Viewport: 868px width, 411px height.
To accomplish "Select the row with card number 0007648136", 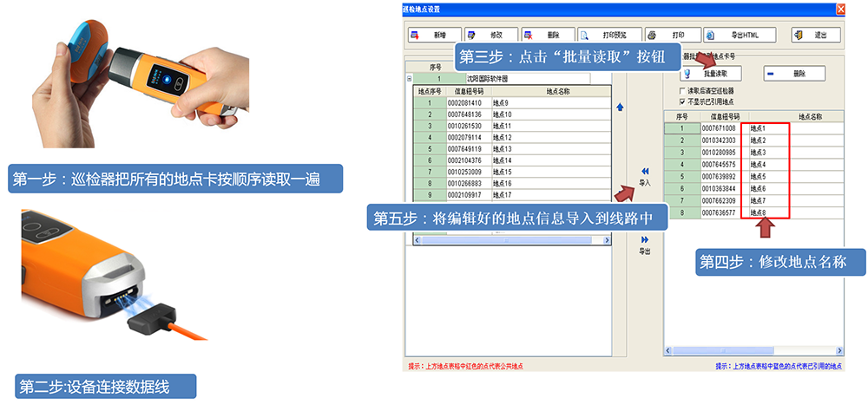I will (x=469, y=114).
